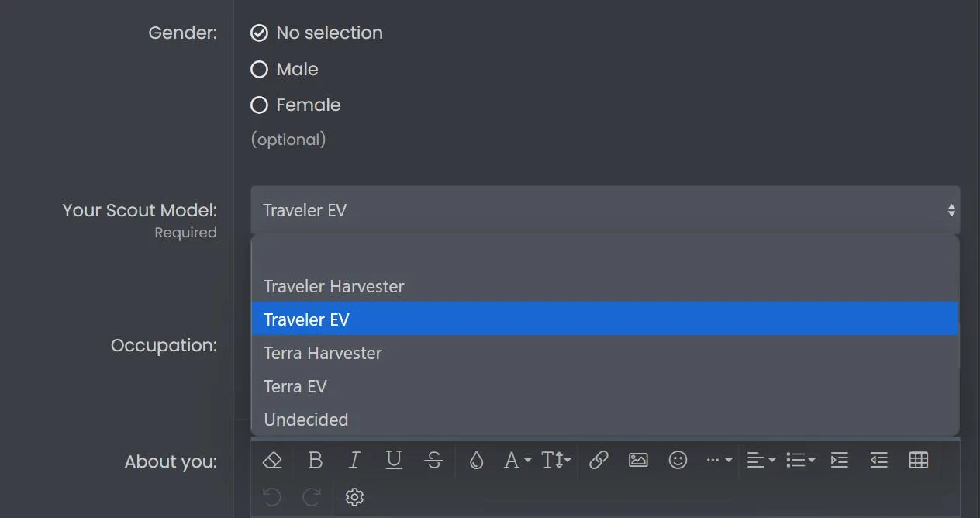Open the text color droplet picker
This screenshot has height=518, width=980.
[x=476, y=460]
